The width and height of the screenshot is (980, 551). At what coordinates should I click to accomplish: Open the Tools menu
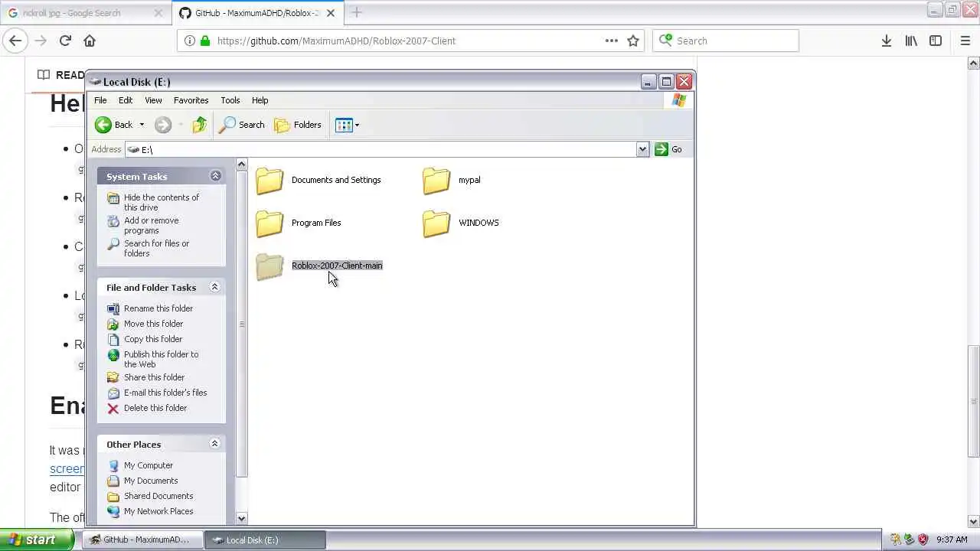click(230, 100)
